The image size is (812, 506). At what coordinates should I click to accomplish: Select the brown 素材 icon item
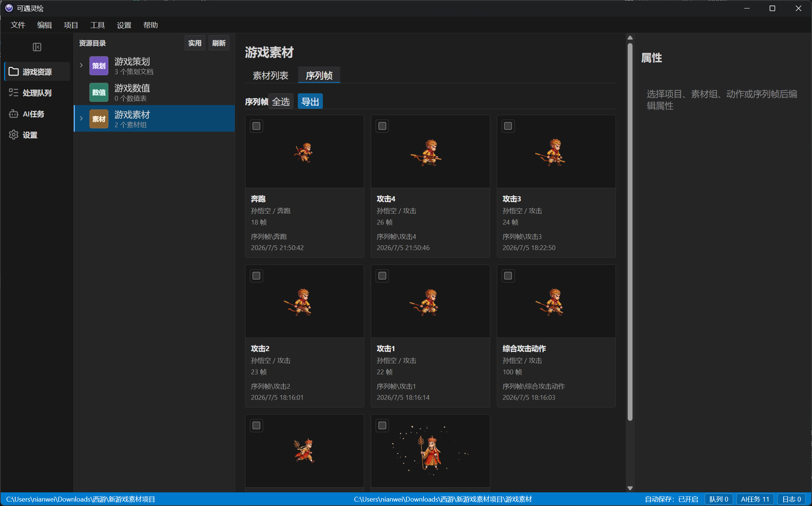[99, 119]
